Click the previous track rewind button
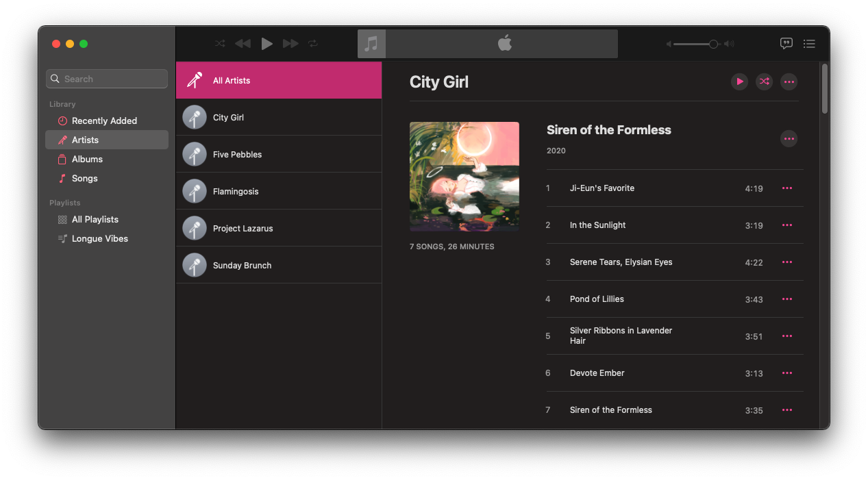Image resolution: width=868 pixels, height=480 pixels. (243, 44)
